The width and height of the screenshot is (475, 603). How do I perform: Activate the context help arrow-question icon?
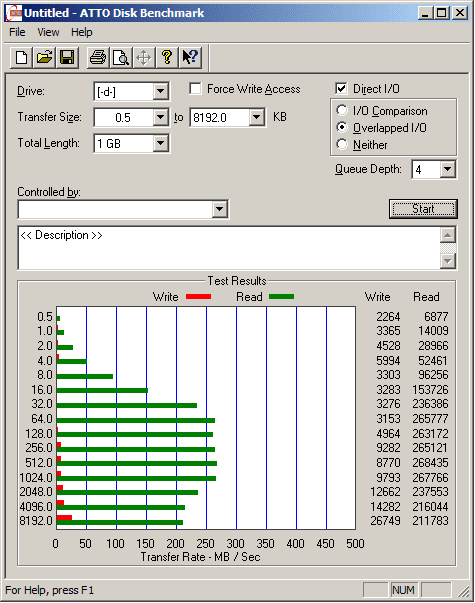(x=190, y=58)
